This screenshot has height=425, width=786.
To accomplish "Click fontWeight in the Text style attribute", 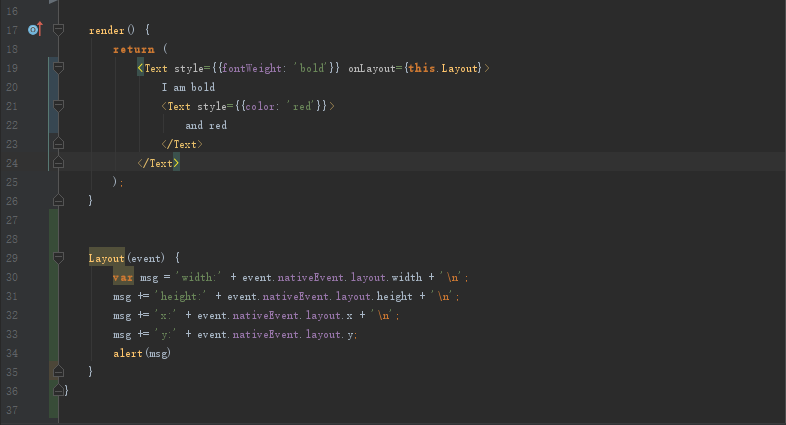I will (251, 68).
